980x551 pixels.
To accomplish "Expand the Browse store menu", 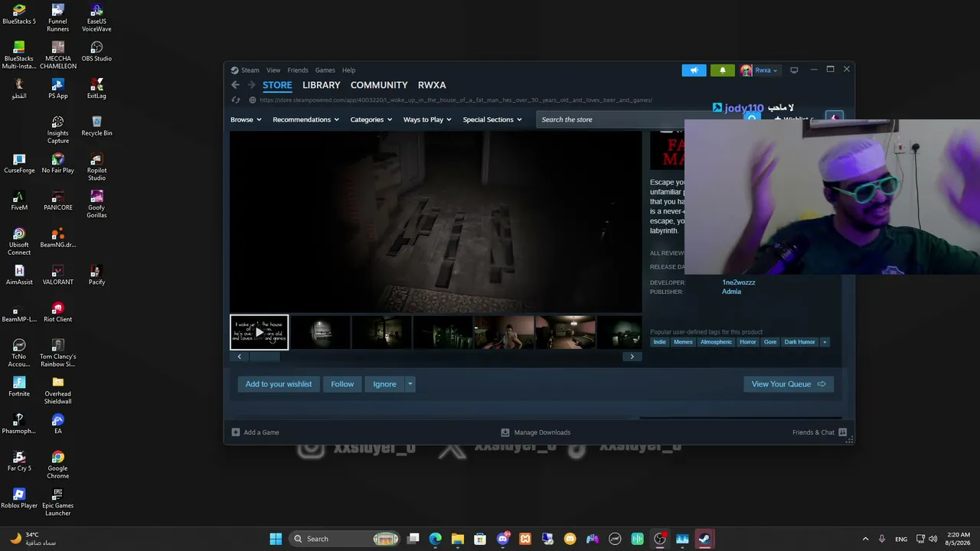I will click(246, 119).
